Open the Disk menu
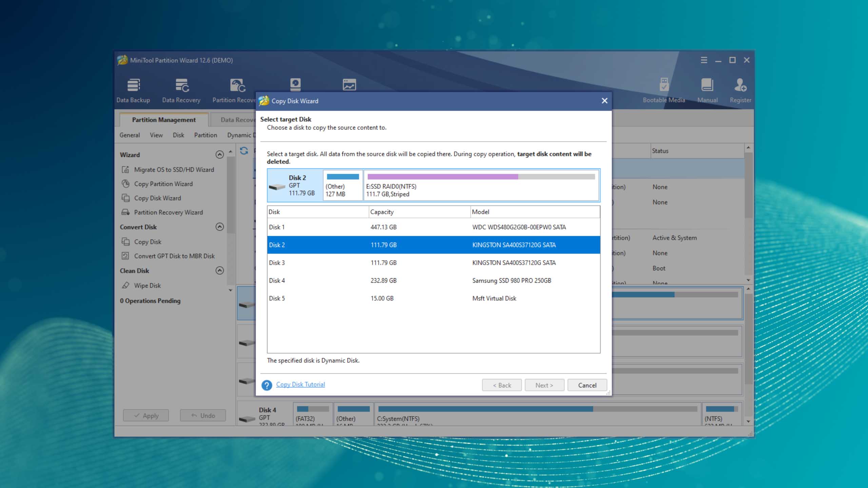Image resolution: width=868 pixels, height=488 pixels. tap(178, 135)
